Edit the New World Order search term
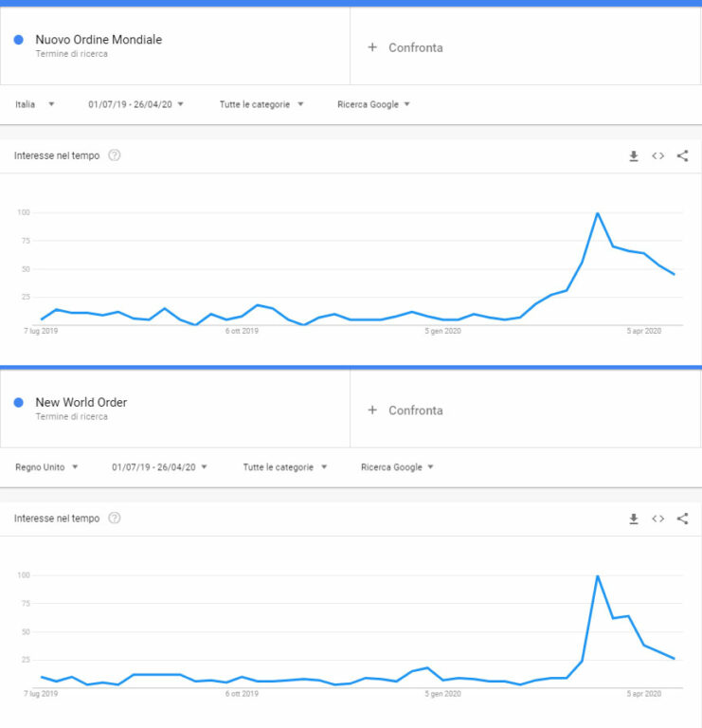Screen dimensions: 702x728 pyautogui.click(x=81, y=402)
